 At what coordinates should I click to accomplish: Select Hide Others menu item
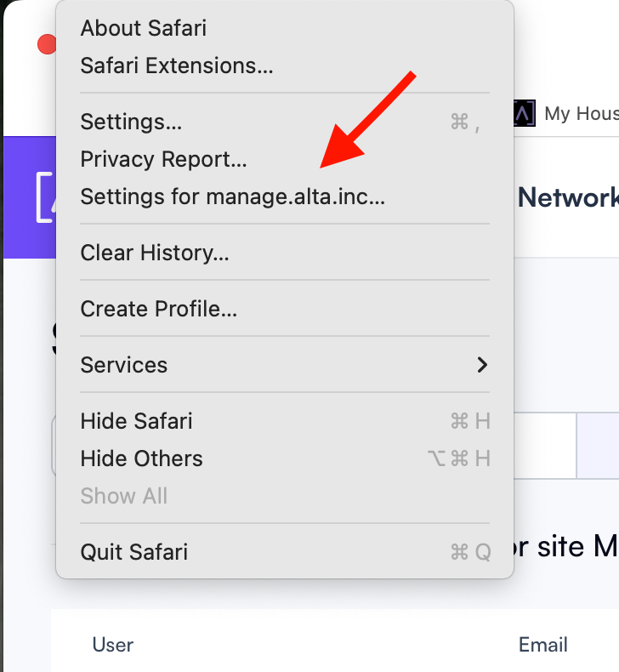click(x=285, y=458)
